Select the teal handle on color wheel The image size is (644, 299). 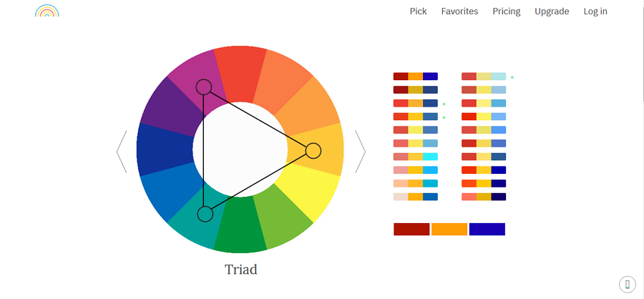coord(205,214)
